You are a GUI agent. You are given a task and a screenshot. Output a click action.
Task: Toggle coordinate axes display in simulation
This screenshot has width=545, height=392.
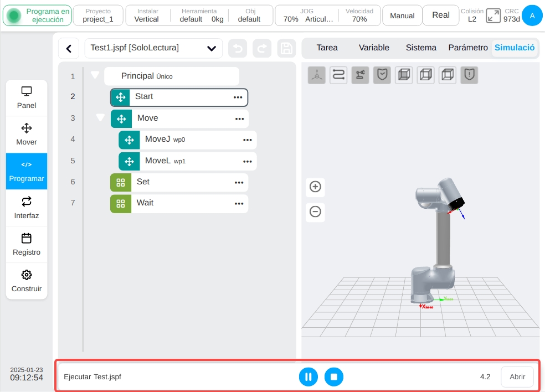317,75
